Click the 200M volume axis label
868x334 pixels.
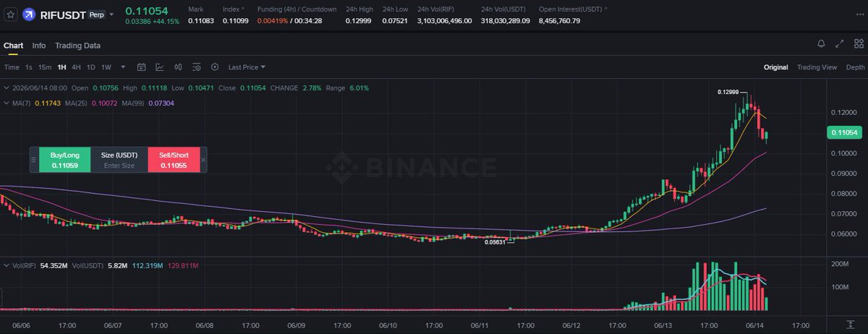841,265
